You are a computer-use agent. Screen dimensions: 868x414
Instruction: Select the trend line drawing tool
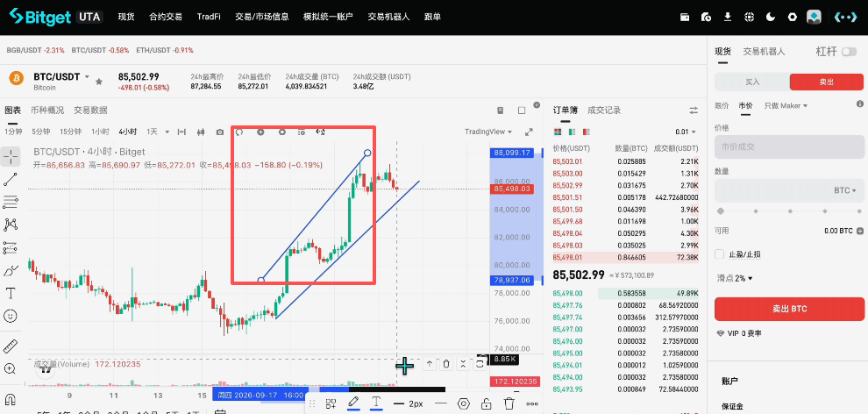point(11,179)
